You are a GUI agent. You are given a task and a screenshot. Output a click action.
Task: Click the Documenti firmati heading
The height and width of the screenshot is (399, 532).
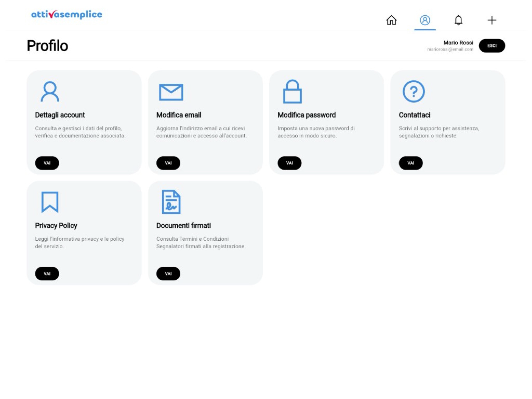(x=183, y=226)
